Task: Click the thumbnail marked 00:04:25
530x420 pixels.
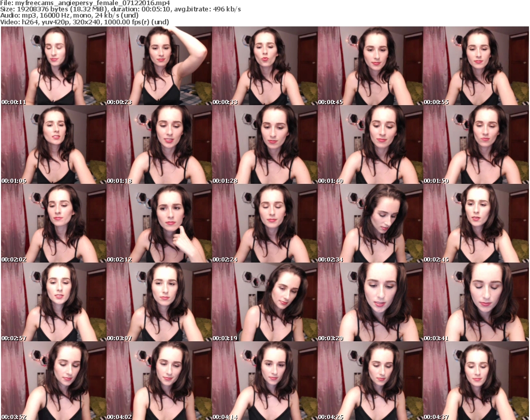Action: pyautogui.click(x=370, y=381)
